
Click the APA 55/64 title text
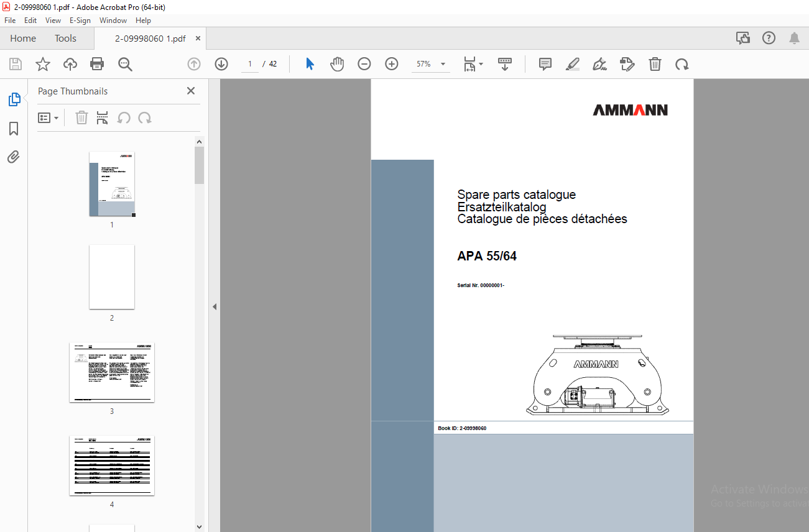pos(487,256)
